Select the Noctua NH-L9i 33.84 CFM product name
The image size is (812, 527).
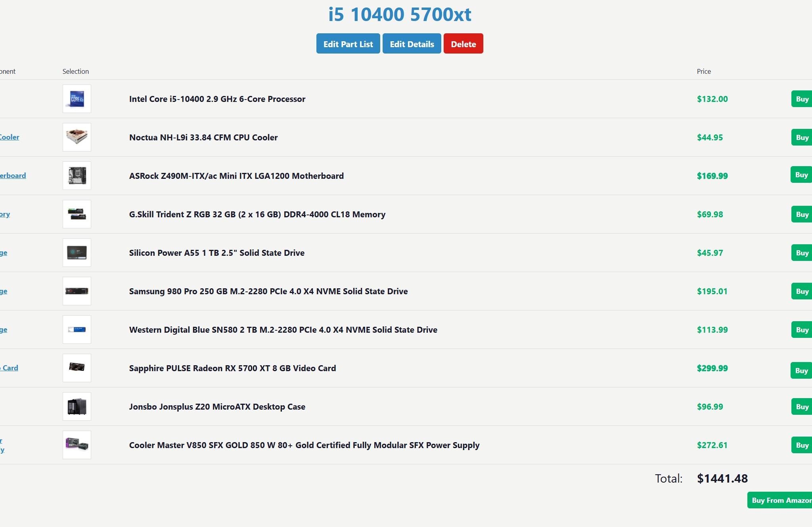(x=203, y=137)
